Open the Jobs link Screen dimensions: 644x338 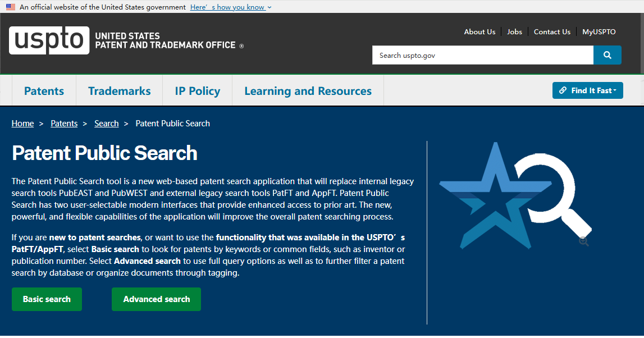(514, 31)
